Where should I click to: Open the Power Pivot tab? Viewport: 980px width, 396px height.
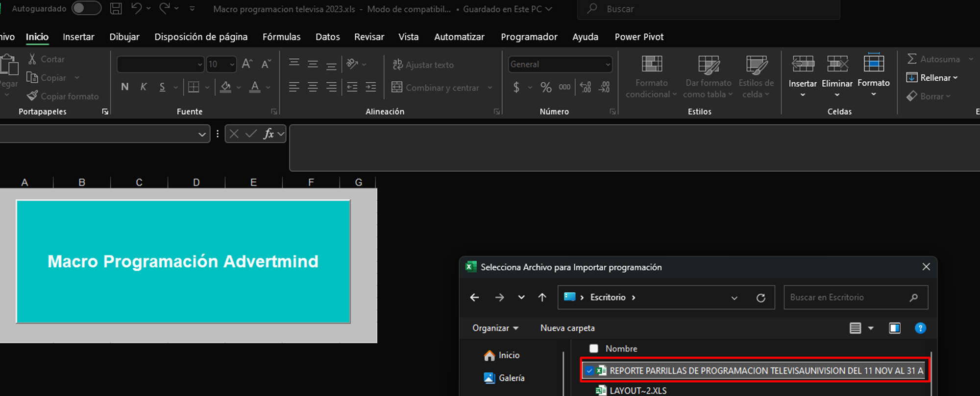point(639,37)
